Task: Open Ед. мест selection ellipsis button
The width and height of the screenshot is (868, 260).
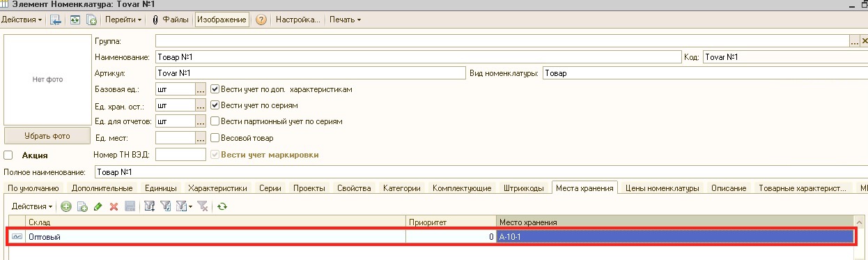Action: [x=201, y=138]
